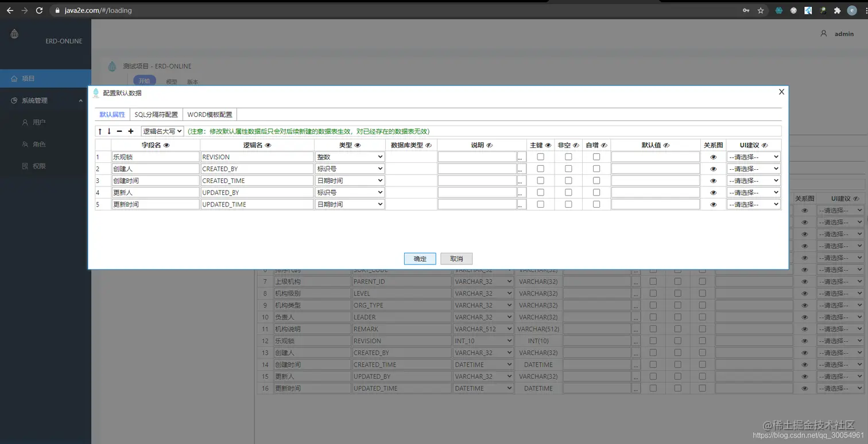
Task: Open browser extensions puzzle icon
Action: pos(837,10)
